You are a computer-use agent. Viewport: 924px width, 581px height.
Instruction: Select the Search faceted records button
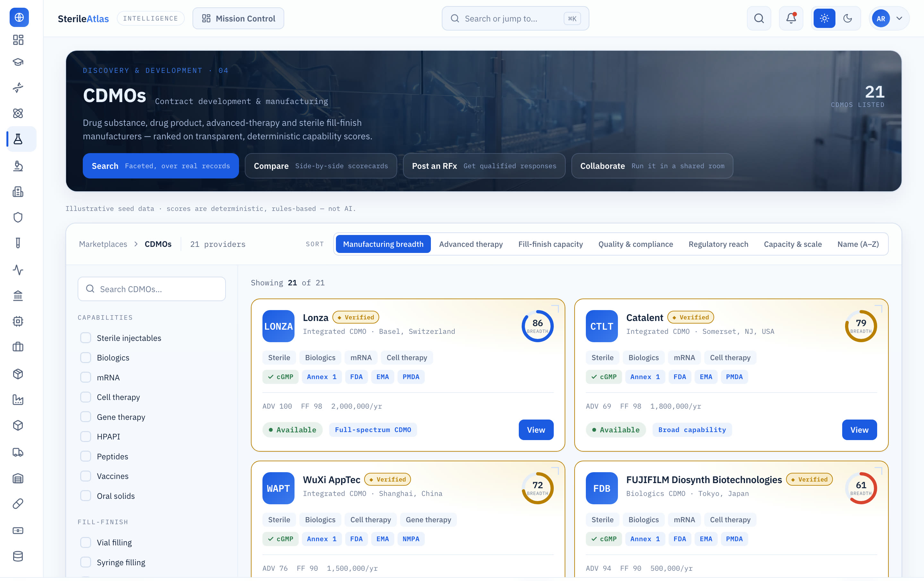click(x=161, y=166)
